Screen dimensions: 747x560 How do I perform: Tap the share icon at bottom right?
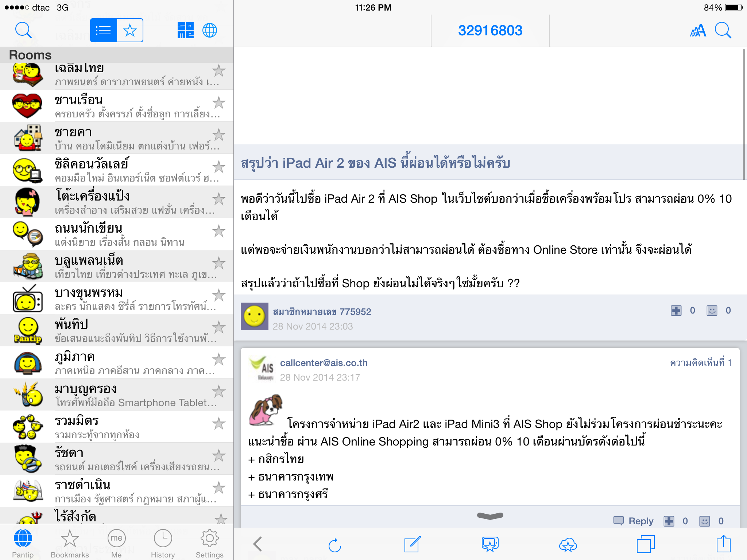click(x=723, y=544)
